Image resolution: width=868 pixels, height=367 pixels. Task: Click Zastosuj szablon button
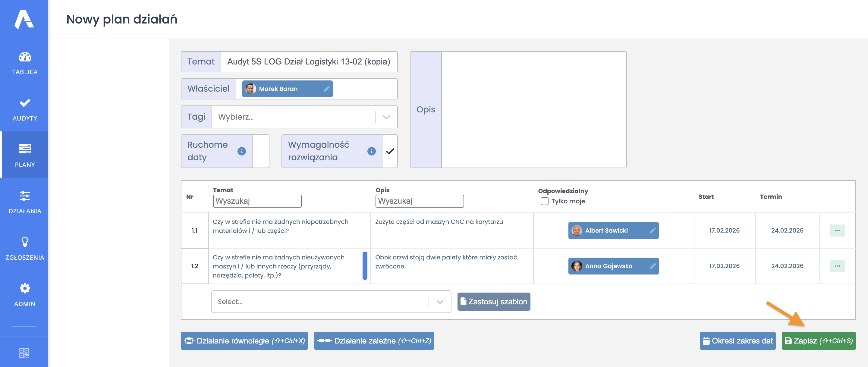point(493,302)
